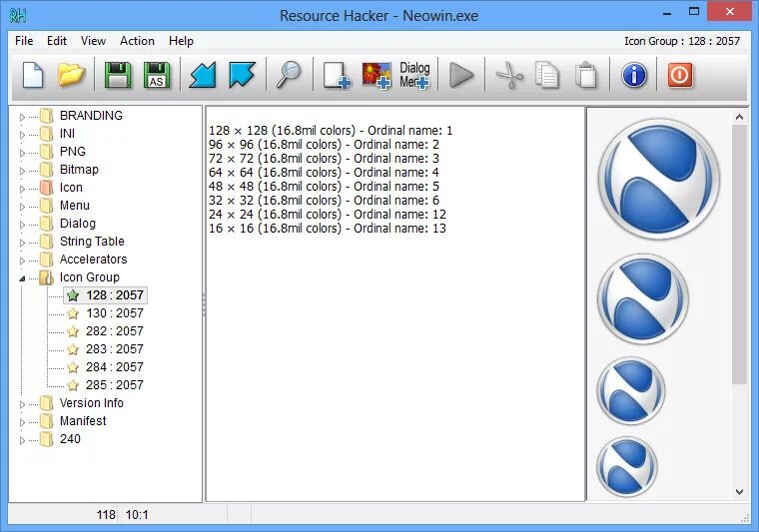Open the Edit menu
Screen dimensions: 759x532
click(x=57, y=41)
